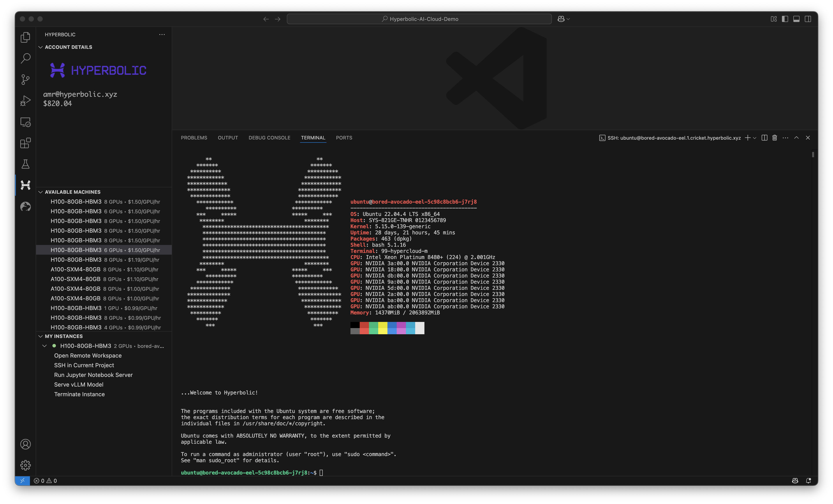Click the Hyperbolic-AI-Cloud-Demo search field
This screenshot has width=833, height=504.
pyautogui.click(x=419, y=19)
